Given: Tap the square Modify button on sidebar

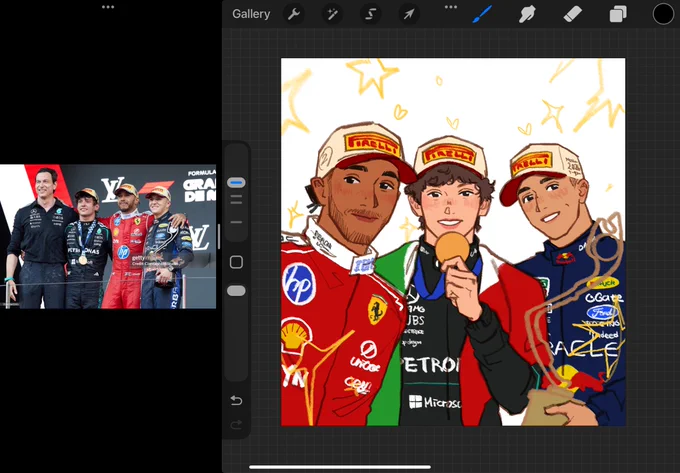Looking at the screenshot, I should tap(236, 262).
